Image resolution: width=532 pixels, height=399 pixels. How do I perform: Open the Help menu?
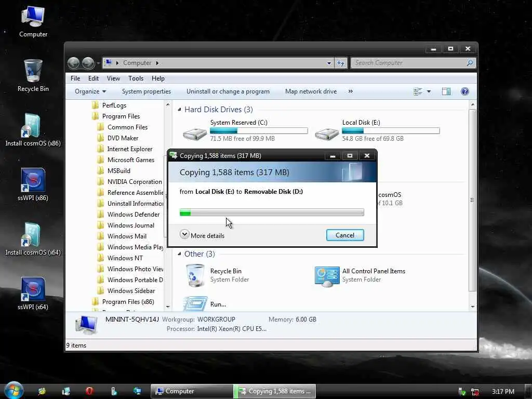158,78
